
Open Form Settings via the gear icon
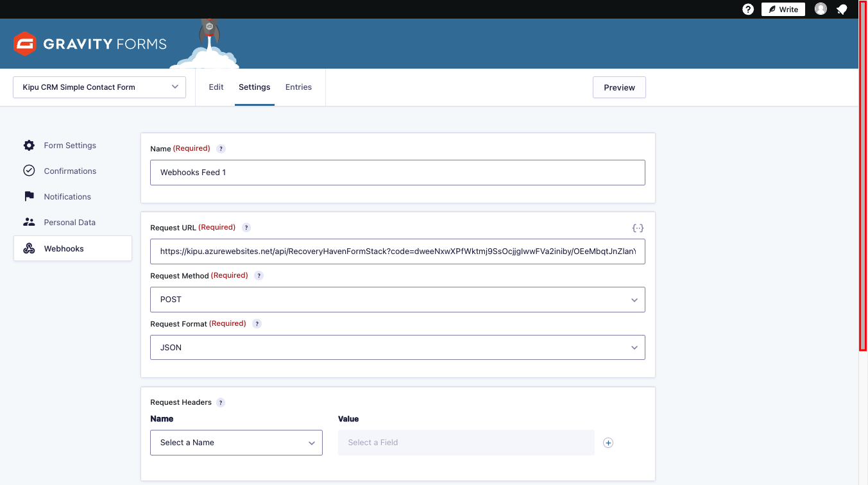coord(29,145)
